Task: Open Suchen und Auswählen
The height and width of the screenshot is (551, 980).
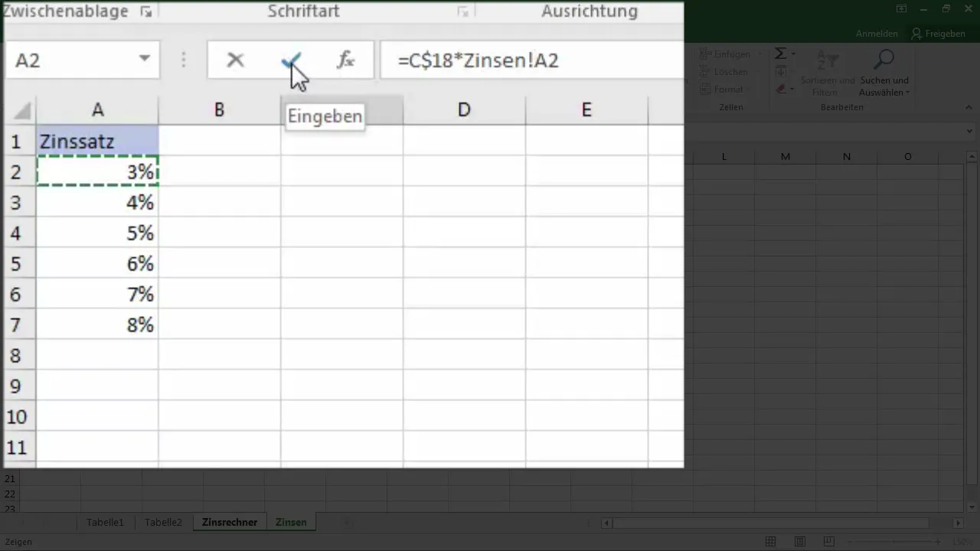Action: 884,73
